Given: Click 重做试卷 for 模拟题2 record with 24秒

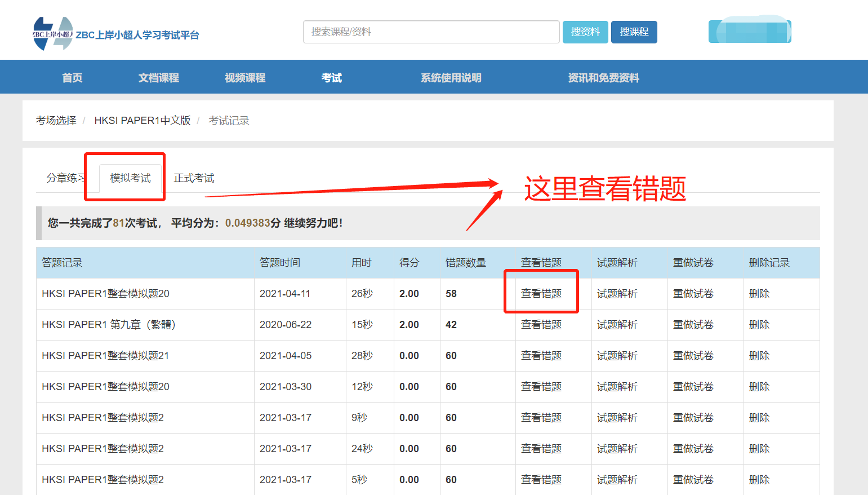Looking at the screenshot, I should 693,449.
